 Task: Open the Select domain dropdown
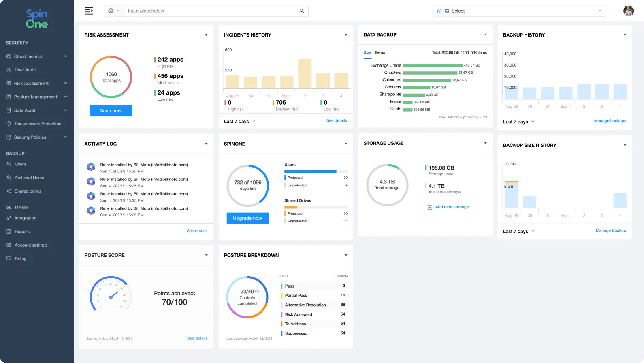519,11
